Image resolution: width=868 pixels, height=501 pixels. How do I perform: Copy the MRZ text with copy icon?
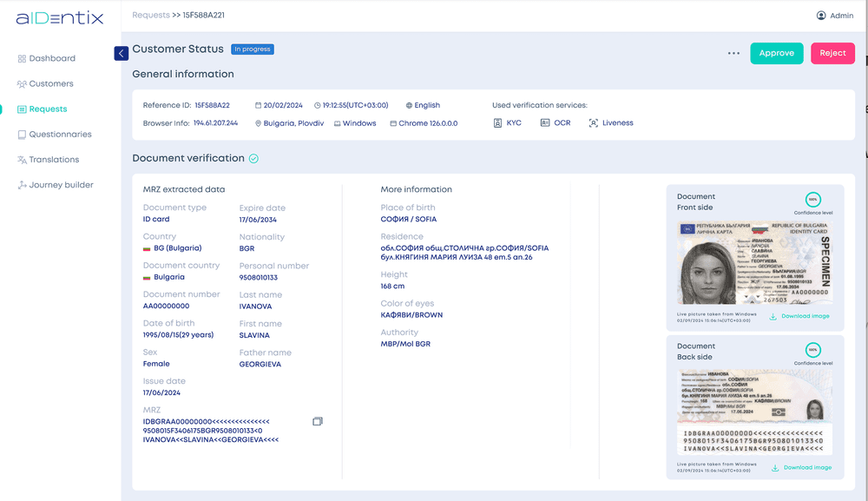click(318, 421)
